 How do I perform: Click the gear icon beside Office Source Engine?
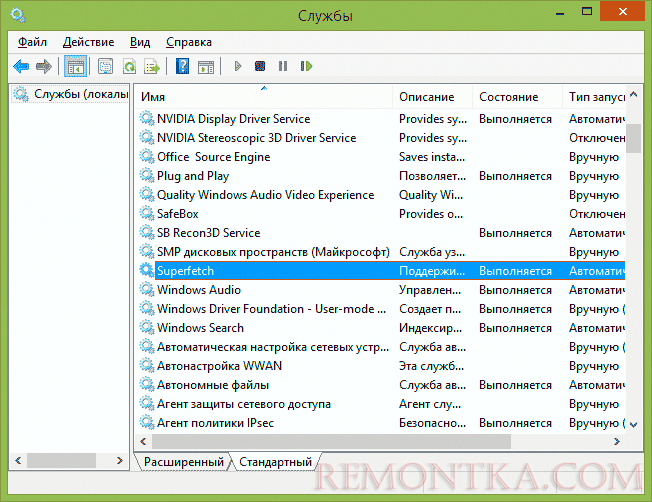pos(146,156)
